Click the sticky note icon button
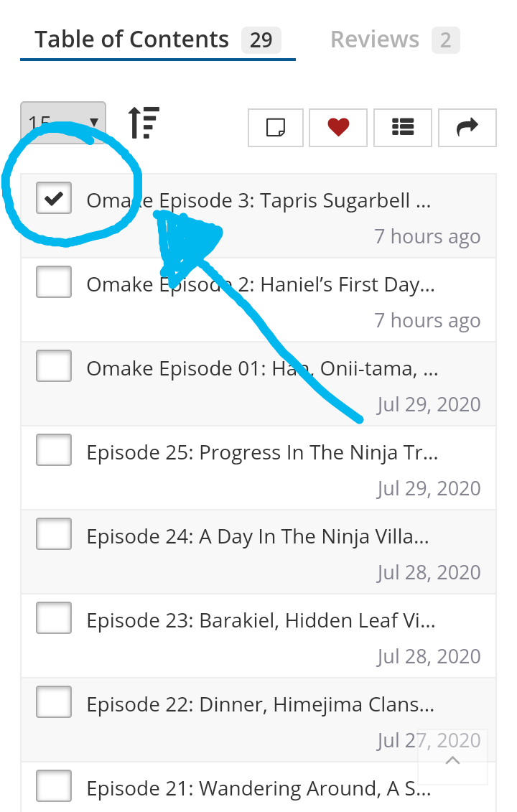Viewport: 517px width, 812px height. point(276,128)
